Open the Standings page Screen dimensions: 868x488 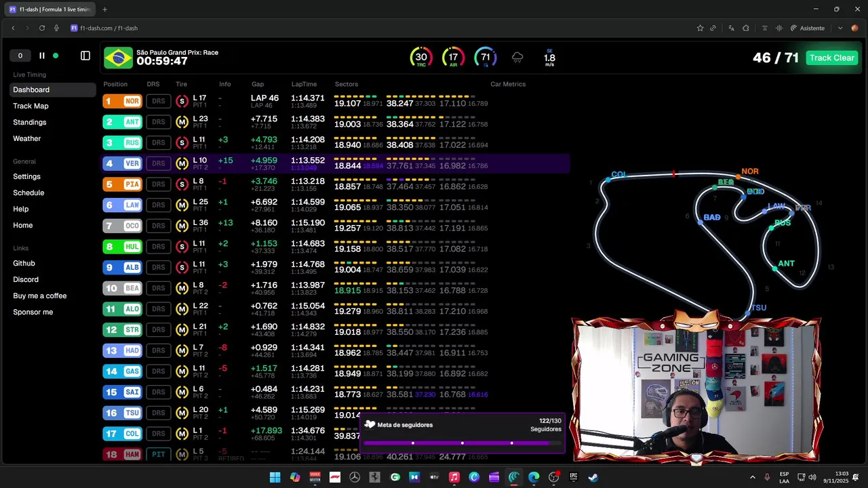point(30,122)
